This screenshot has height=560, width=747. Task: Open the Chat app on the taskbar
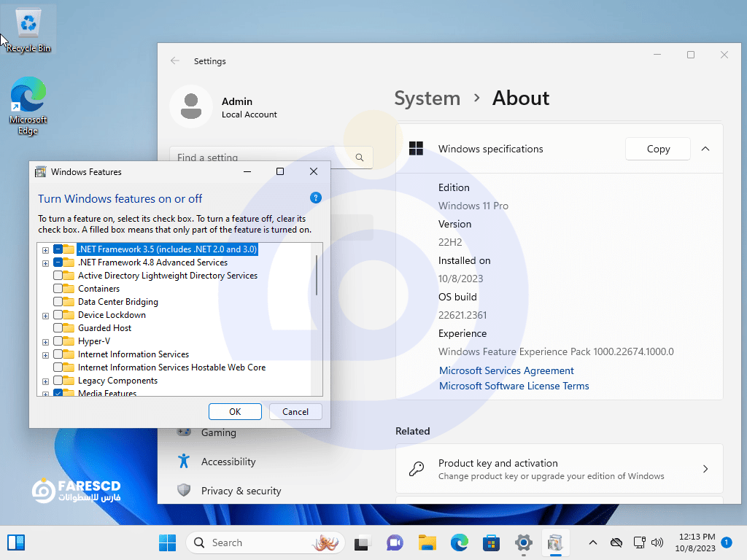[395, 542]
